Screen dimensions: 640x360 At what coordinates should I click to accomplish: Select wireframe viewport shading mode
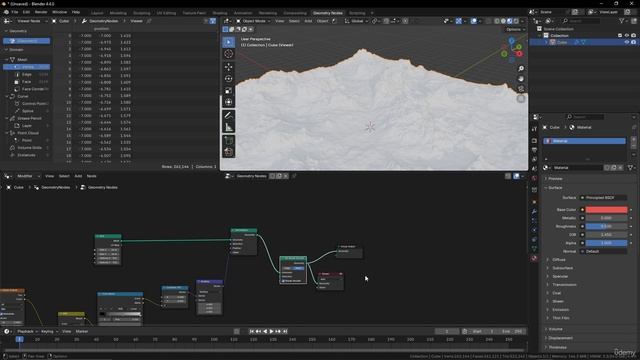click(x=497, y=21)
